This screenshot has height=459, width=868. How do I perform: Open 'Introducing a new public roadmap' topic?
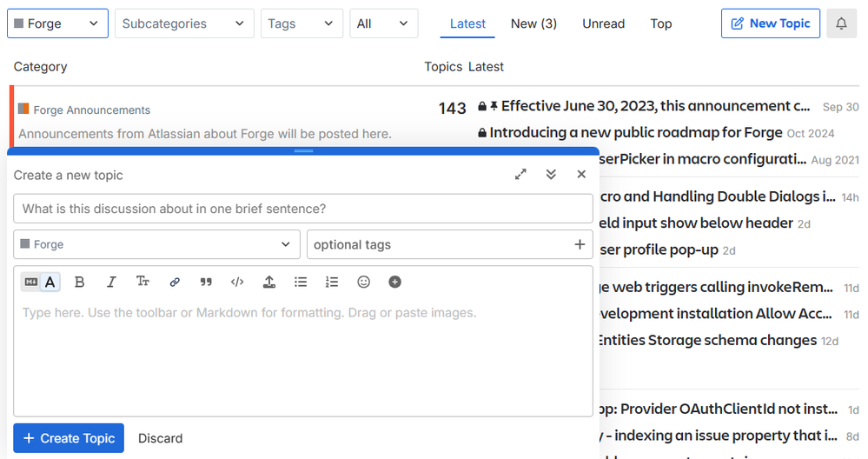tap(635, 133)
